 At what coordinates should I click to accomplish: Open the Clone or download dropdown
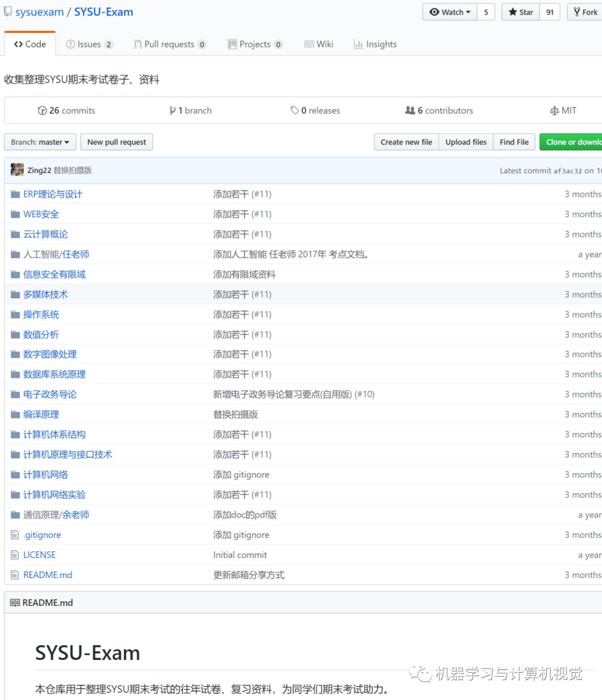571,142
